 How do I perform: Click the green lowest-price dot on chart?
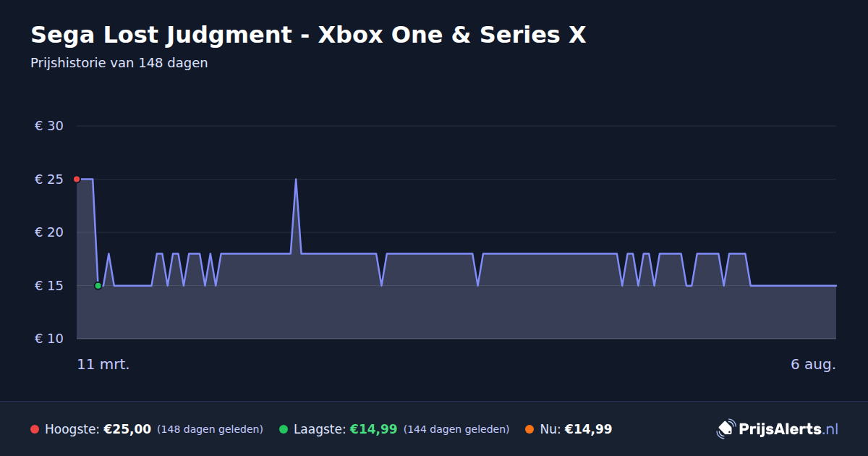pos(98,286)
